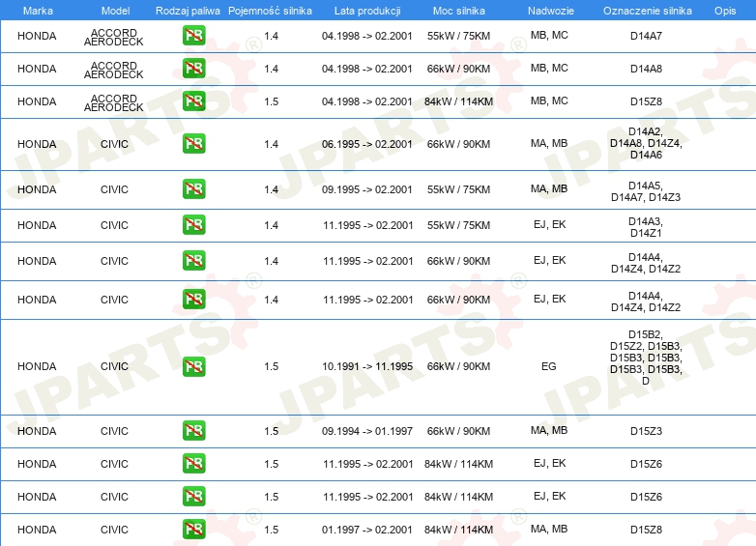
Task: Click the Opis column header
Action: coord(725,11)
